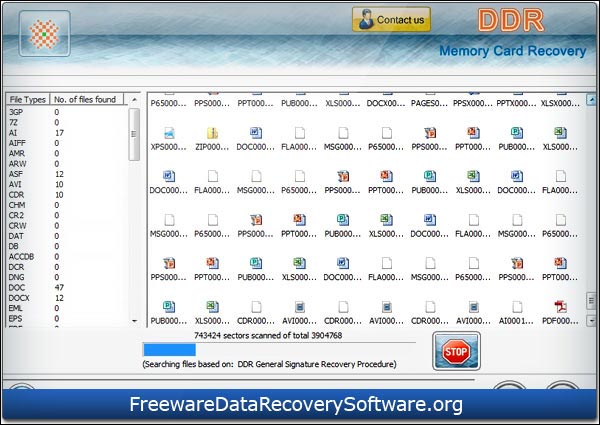Select the PPT000 file directly above PDF000
This screenshot has height=425, width=600.
[x=560, y=263]
